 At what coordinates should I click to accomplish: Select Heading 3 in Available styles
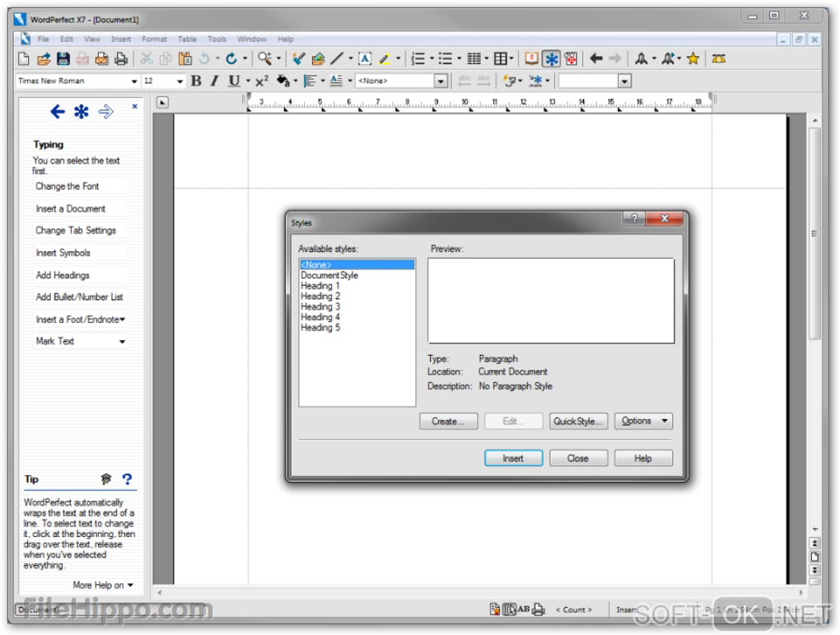(x=320, y=306)
